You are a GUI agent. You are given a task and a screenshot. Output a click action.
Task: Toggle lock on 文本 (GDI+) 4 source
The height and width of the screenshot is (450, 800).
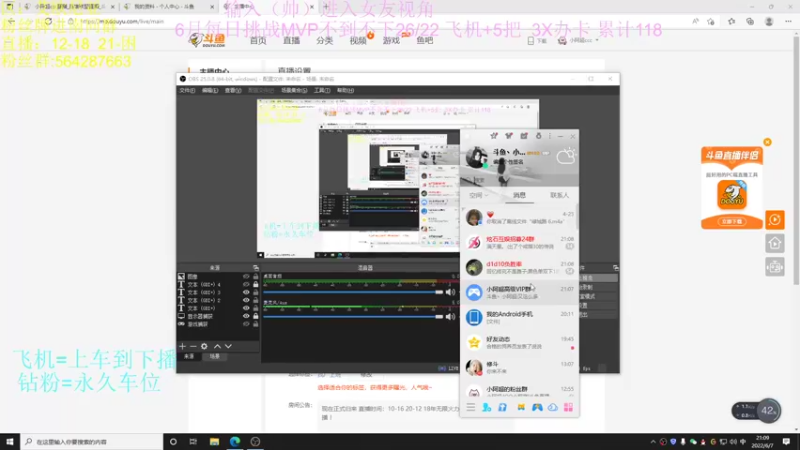[x=256, y=284]
